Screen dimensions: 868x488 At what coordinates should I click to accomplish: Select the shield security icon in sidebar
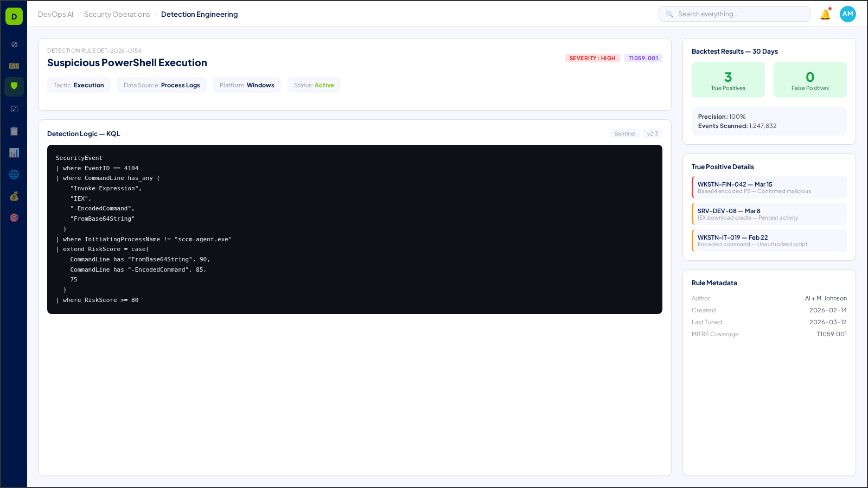(x=14, y=87)
